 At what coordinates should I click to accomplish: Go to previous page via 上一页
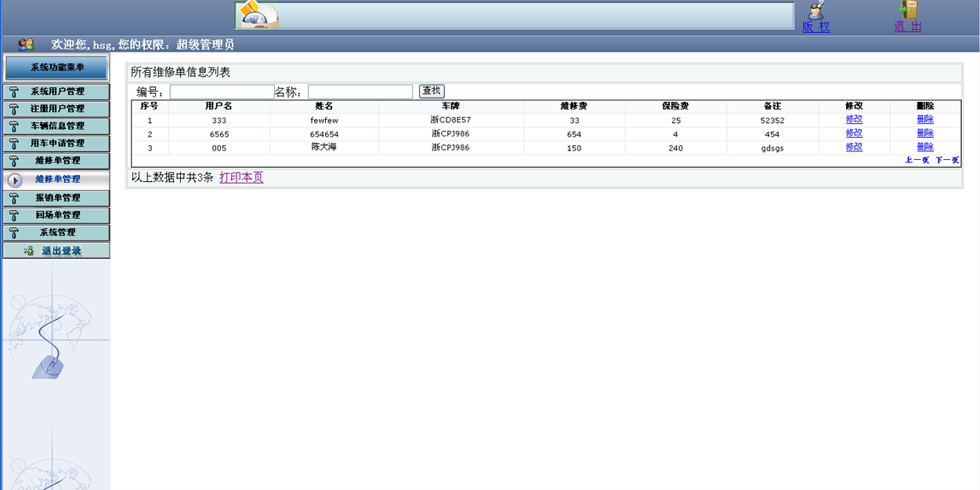pyautogui.click(x=917, y=160)
